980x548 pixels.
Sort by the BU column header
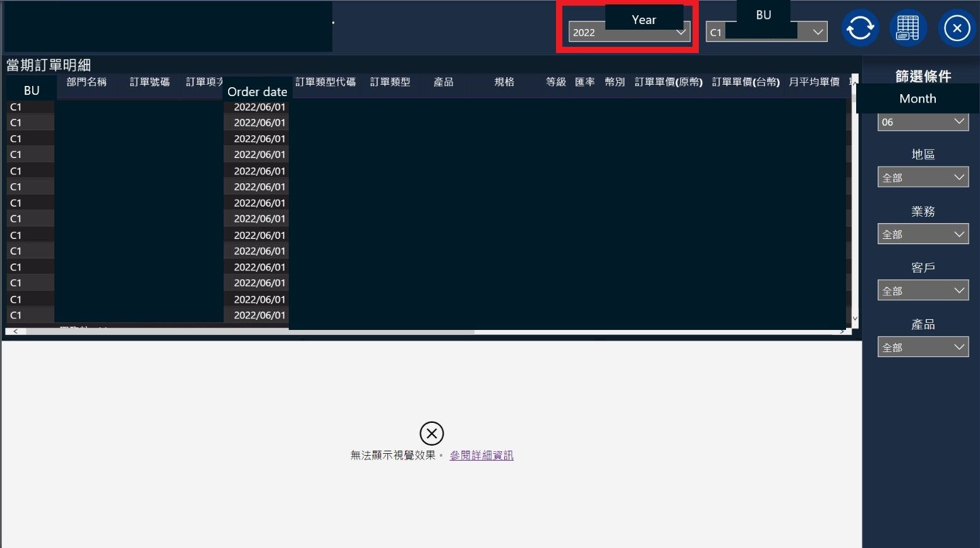click(x=32, y=90)
